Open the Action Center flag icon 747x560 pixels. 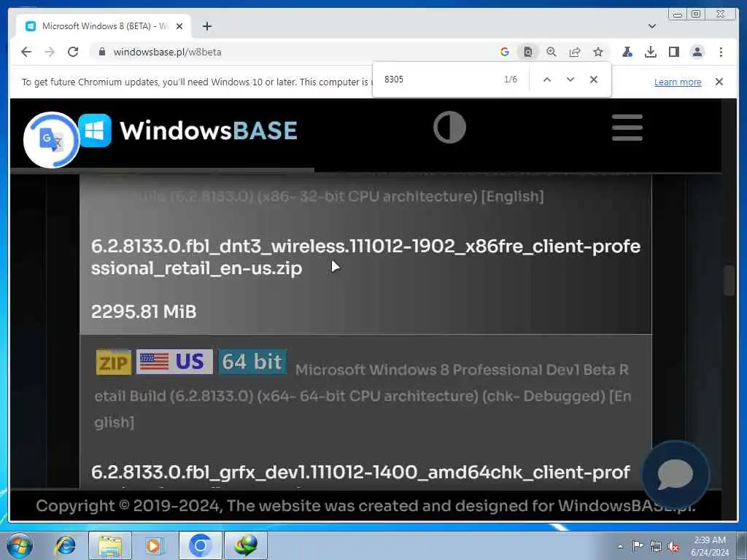[638, 545]
